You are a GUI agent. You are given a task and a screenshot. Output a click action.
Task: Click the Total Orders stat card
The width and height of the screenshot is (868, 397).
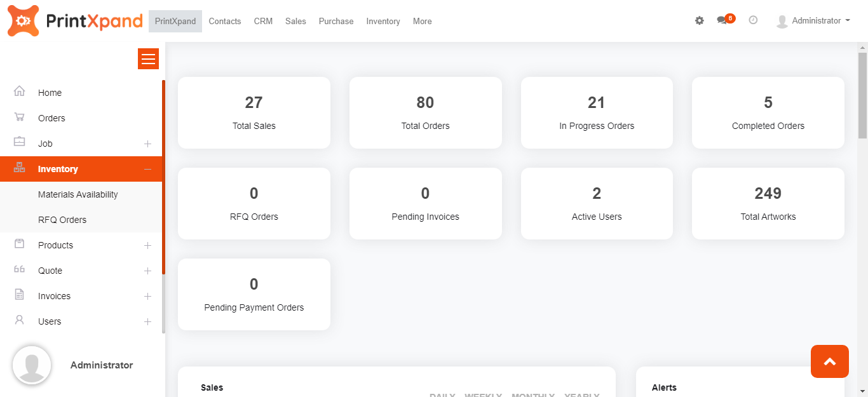[x=425, y=112]
